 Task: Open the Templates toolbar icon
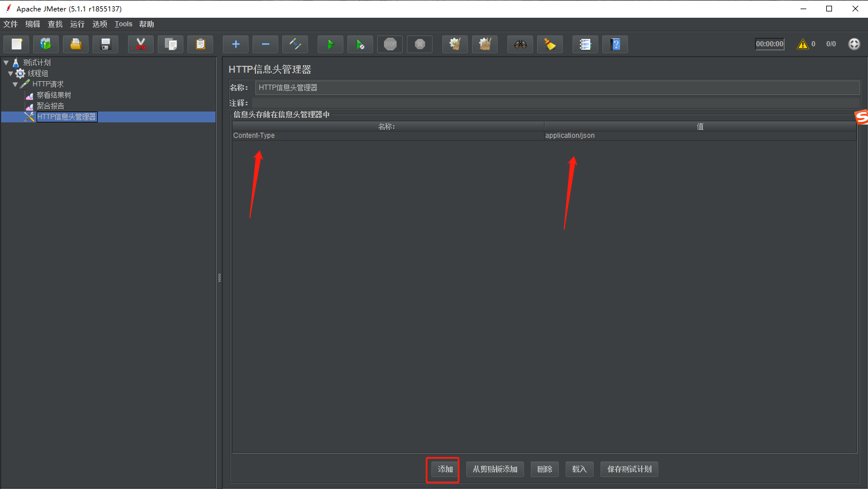(46, 44)
